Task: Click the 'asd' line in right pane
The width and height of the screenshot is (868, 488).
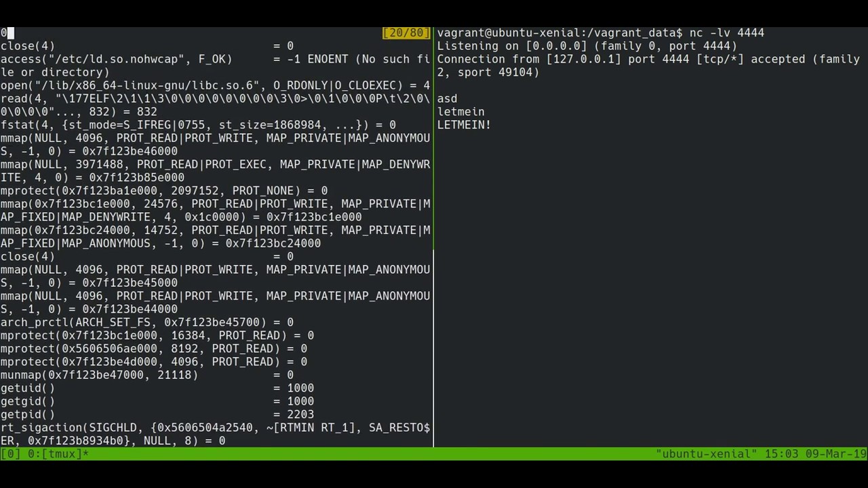Action: (448, 99)
